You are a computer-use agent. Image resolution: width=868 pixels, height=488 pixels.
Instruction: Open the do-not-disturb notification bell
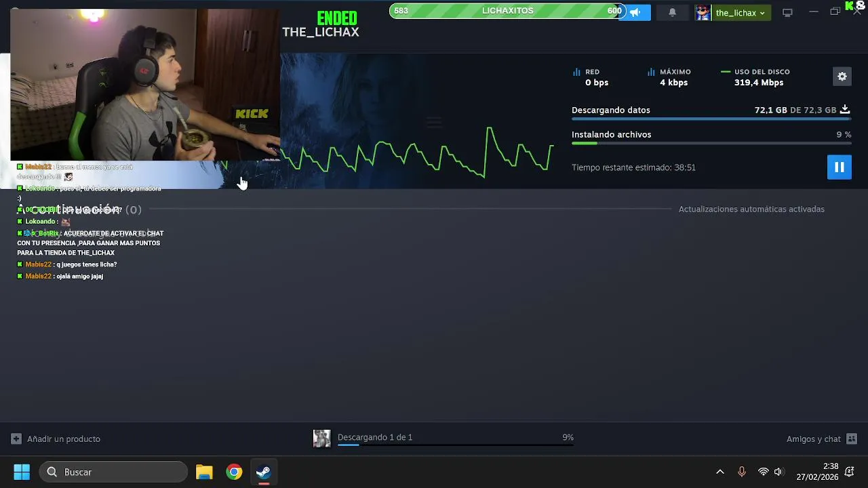point(850,472)
